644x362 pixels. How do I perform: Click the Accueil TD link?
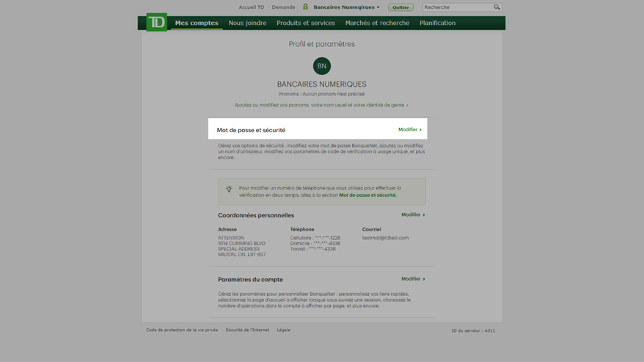tap(251, 7)
